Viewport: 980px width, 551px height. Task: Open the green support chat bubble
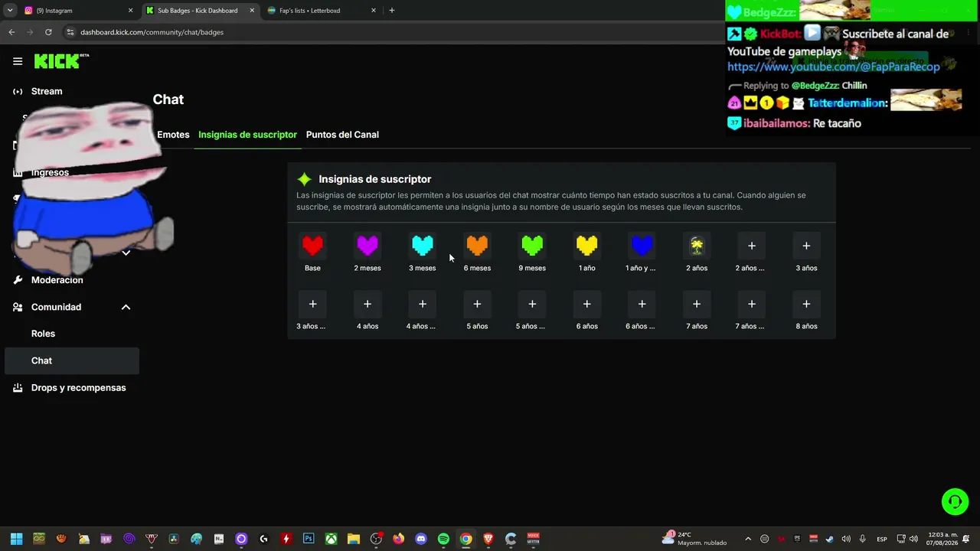tap(955, 502)
